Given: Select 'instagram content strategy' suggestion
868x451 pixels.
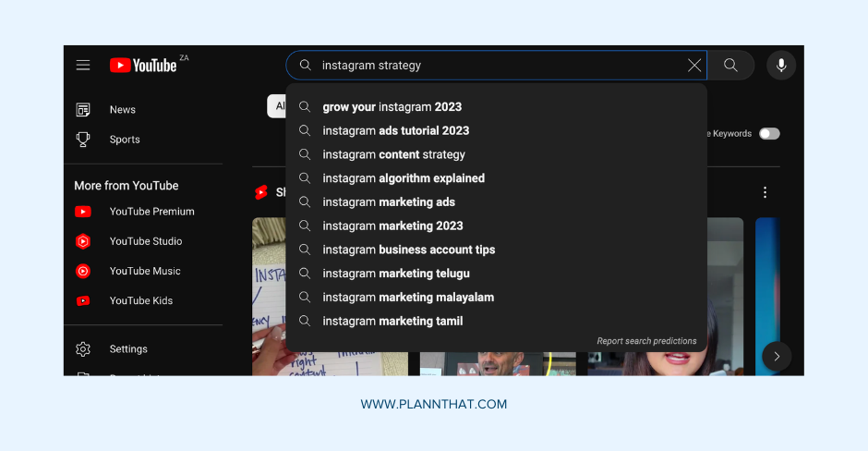Looking at the screenshot, I should click(393, 154).
